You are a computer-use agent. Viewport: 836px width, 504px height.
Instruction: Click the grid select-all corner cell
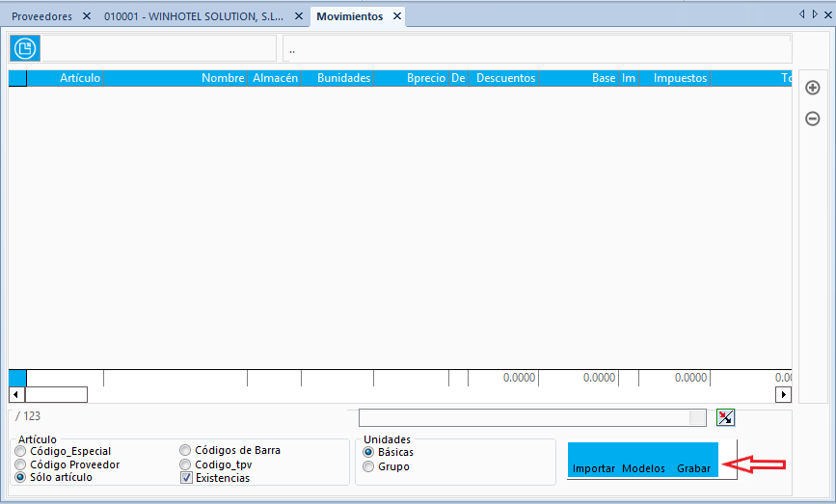pos(17,78)
